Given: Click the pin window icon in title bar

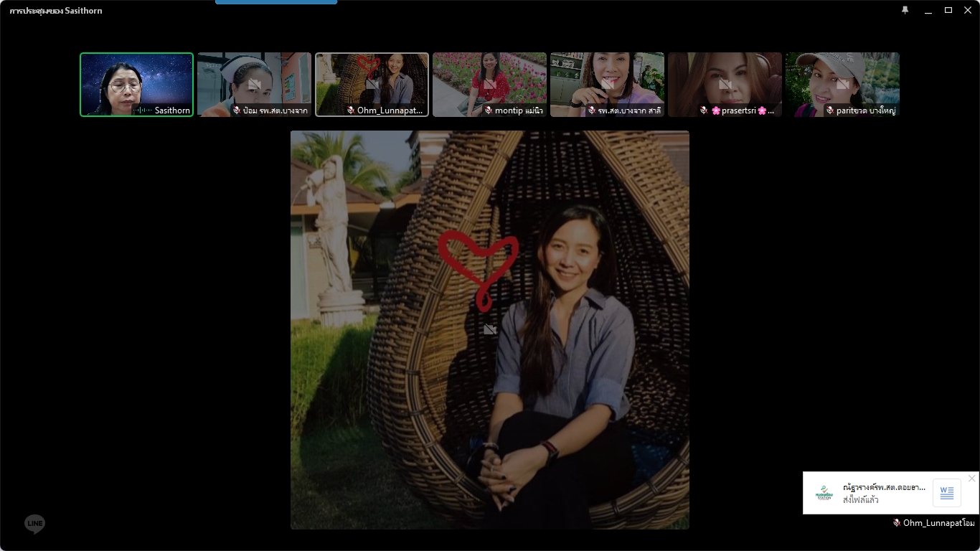Looking at the screenshot, I should pyautogui.click(x=905, y=10).
